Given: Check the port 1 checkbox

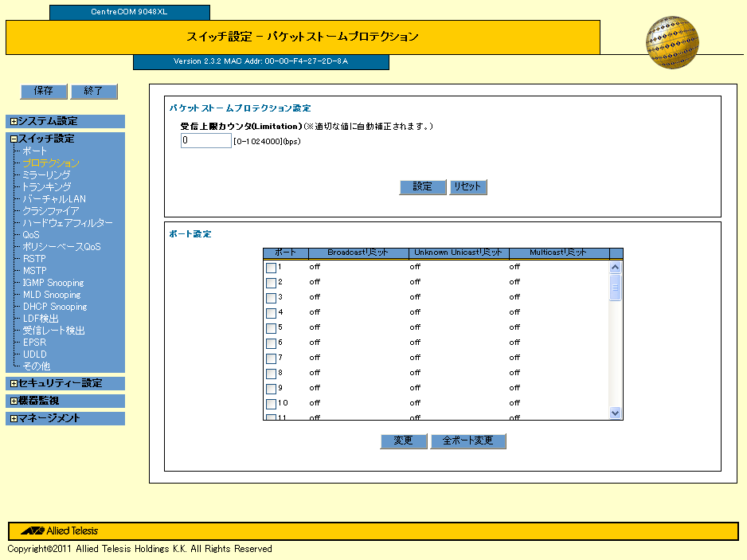Looking at the screenshot, I should (271, 268).
